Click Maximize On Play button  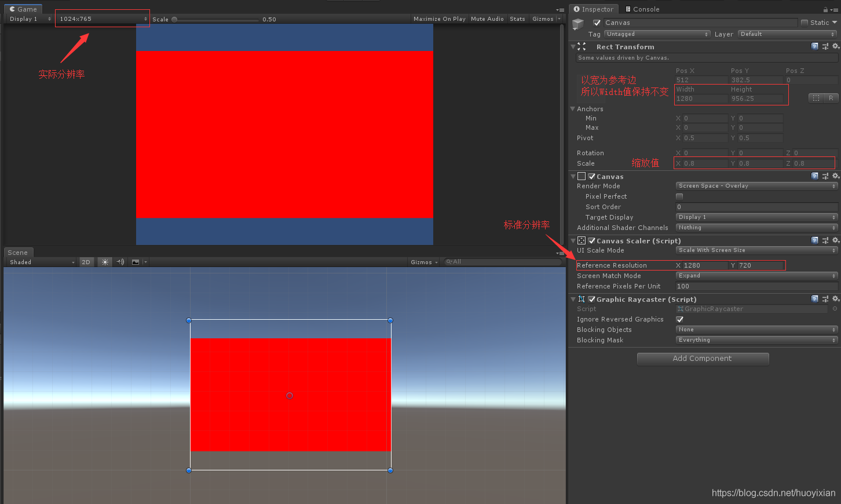[439, 19]
